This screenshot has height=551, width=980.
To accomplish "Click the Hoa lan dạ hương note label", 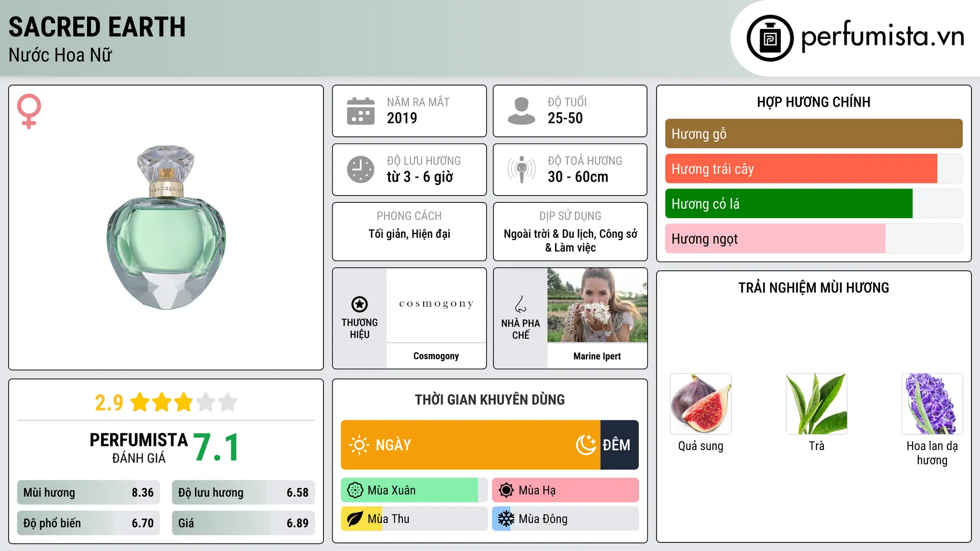I will coord(932,453).
